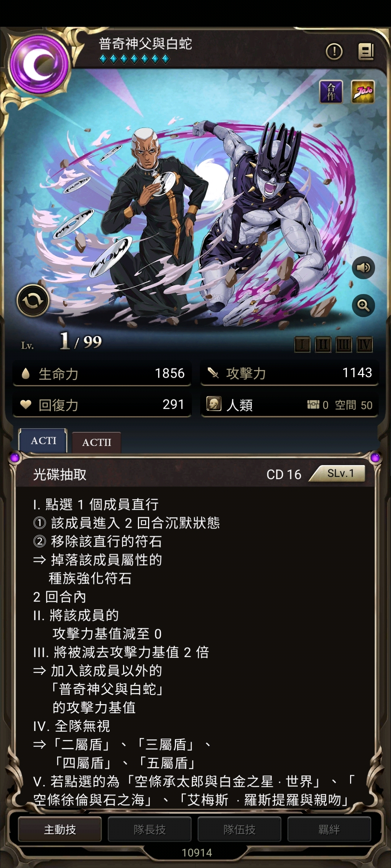
Task: Toggle refinement level IV box
Action: point(364,345)
